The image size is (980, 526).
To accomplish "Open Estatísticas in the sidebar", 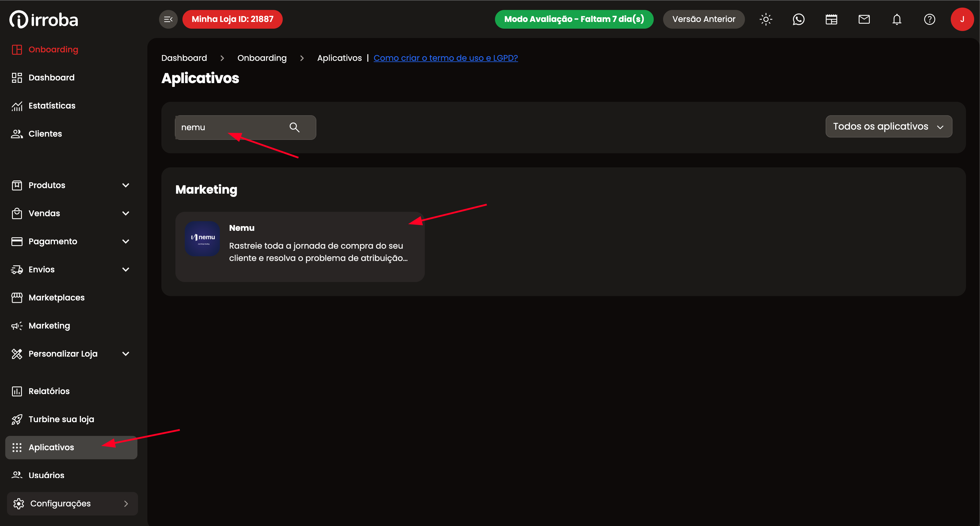I will point(52,106).
